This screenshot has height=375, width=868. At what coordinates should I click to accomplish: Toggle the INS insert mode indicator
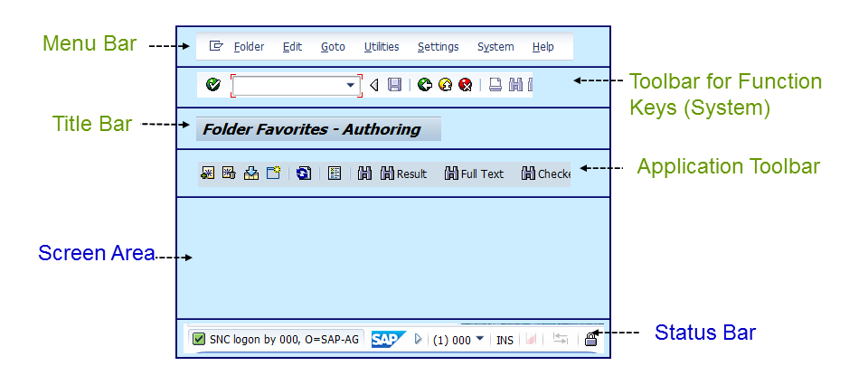[x=505, y=341]
